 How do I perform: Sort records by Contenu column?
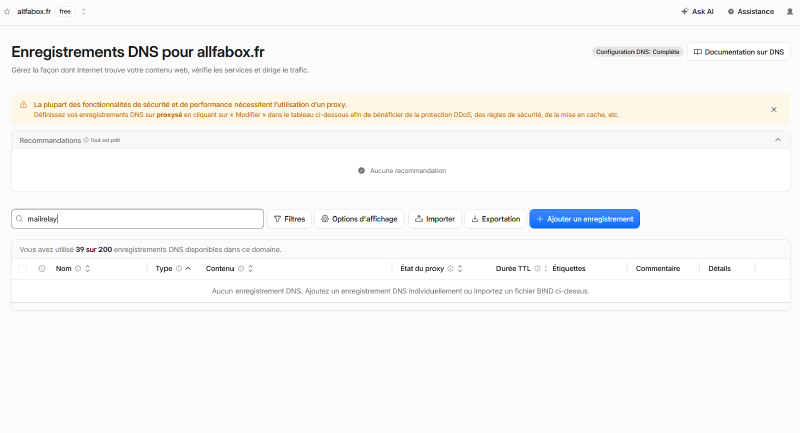tap(251, 268)
